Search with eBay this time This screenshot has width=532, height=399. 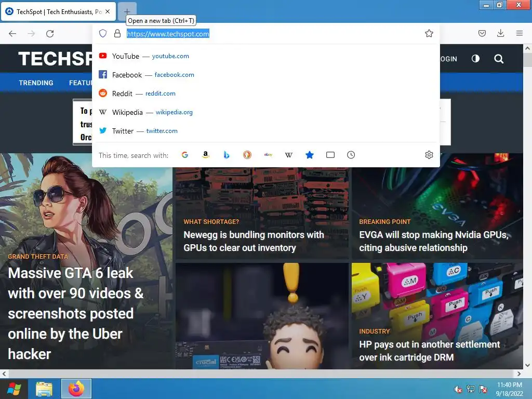[x=268, y=155]
